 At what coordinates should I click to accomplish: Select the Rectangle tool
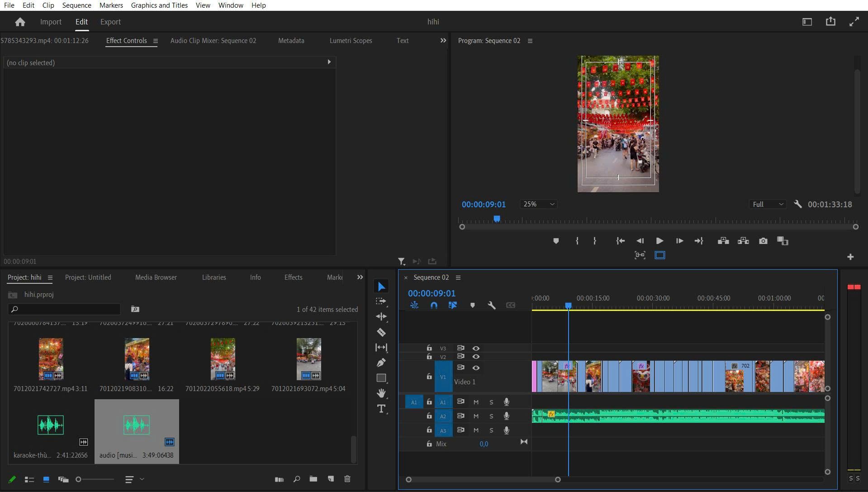point(381,378)
